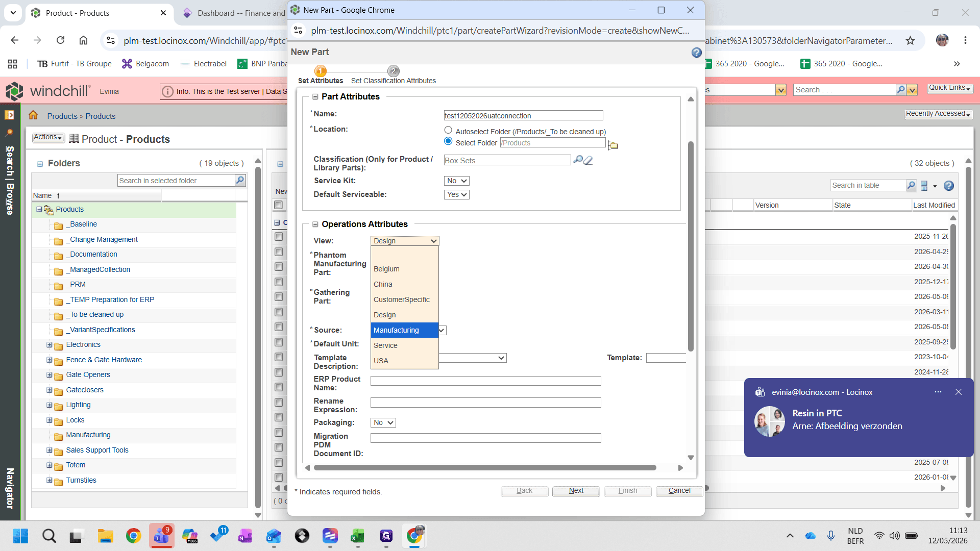
Task: Select the Select Folder radio button
Action: 448,141
